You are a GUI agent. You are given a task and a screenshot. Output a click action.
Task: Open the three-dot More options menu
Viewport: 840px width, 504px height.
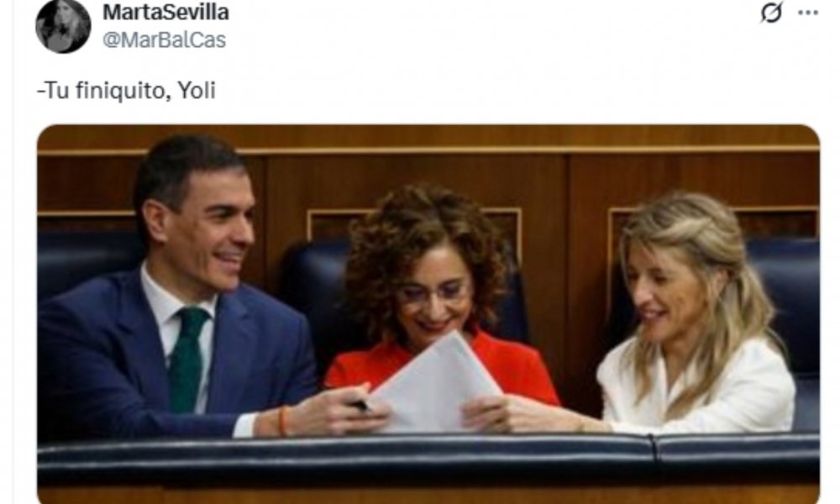click(x=808, y=13)
